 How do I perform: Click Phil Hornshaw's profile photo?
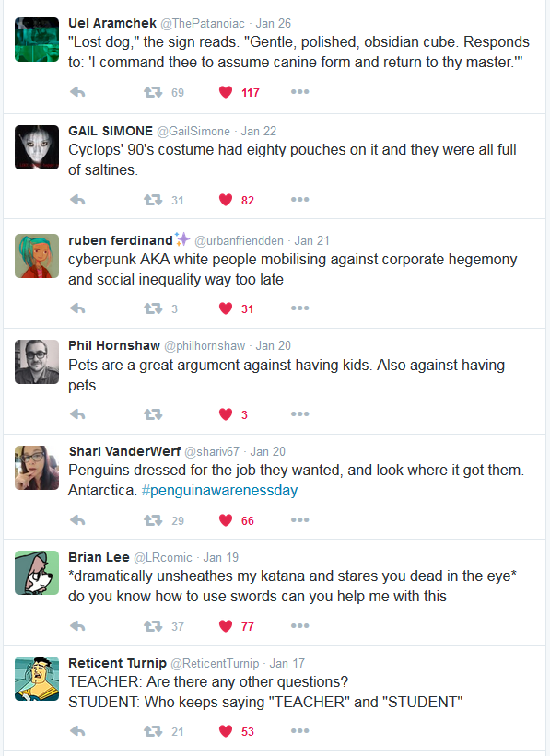(37, 362)
